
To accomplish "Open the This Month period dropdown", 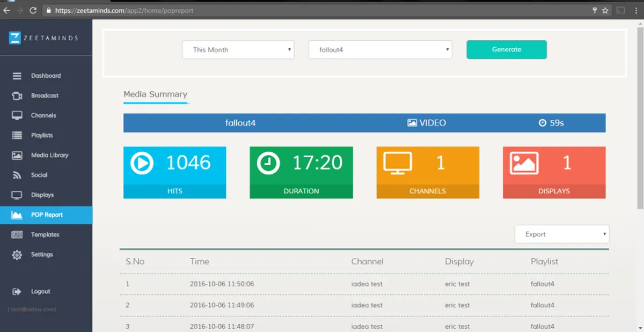I will click(x=238, y=50).
